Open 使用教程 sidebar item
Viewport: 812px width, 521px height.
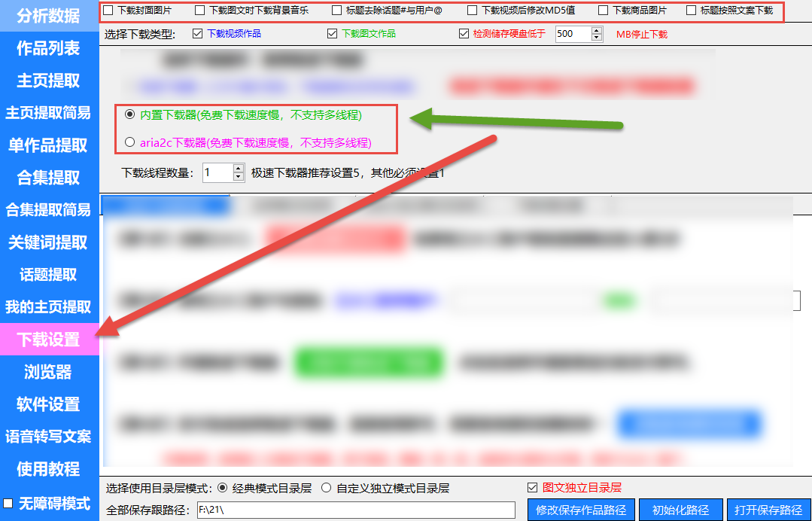49,469
